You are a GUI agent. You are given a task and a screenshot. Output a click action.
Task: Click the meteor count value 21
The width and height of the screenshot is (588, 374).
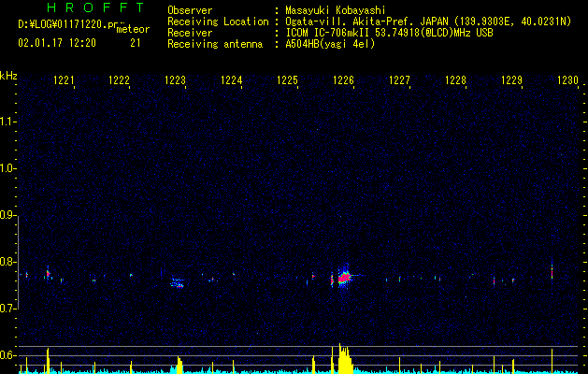pos(135,43)
